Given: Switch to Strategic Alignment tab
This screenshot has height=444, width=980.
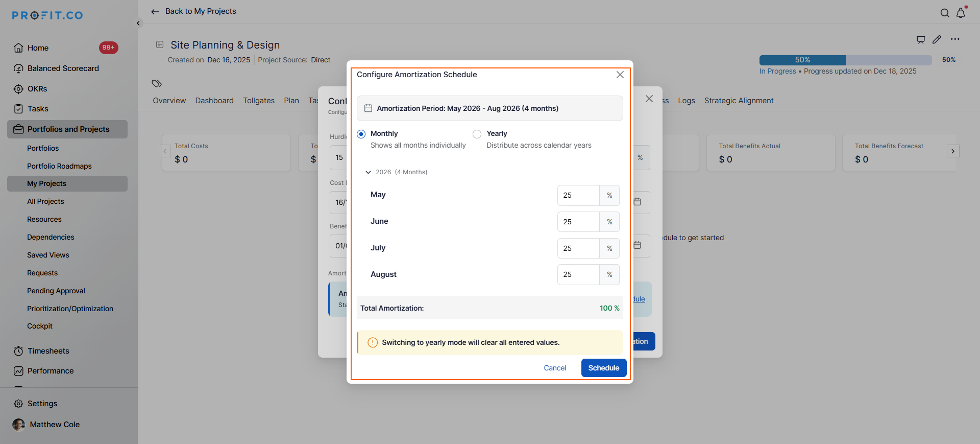Looking at the screenshot, I should point(738,101).
